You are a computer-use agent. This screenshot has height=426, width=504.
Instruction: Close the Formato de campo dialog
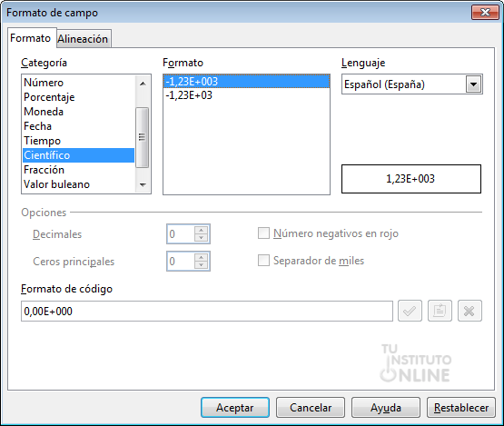point(485,12)
